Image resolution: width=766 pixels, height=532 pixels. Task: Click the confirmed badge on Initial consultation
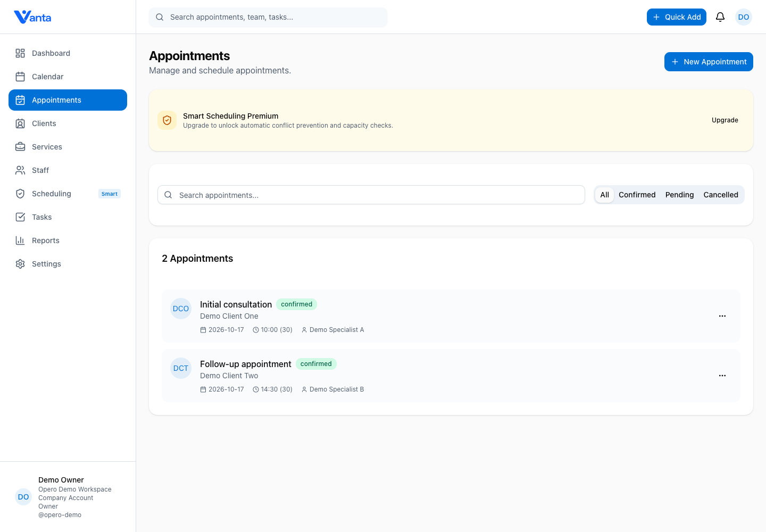(297, 304)
